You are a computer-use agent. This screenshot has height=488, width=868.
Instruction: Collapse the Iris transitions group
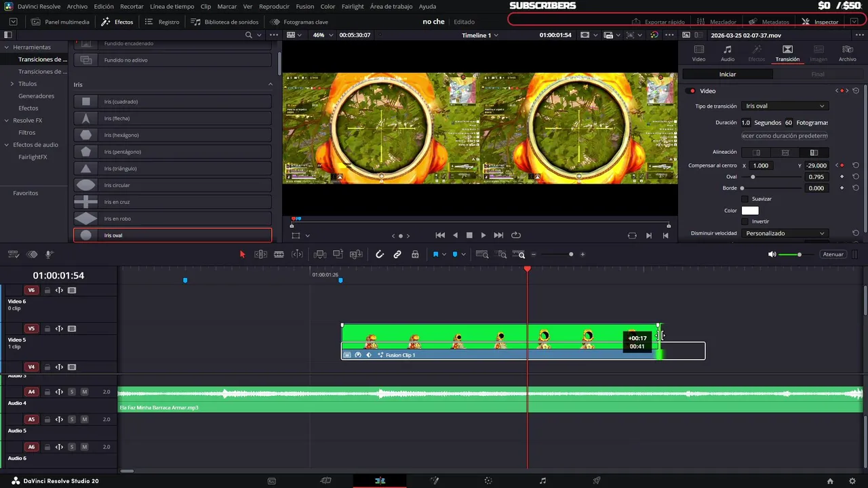pos(271,85)
